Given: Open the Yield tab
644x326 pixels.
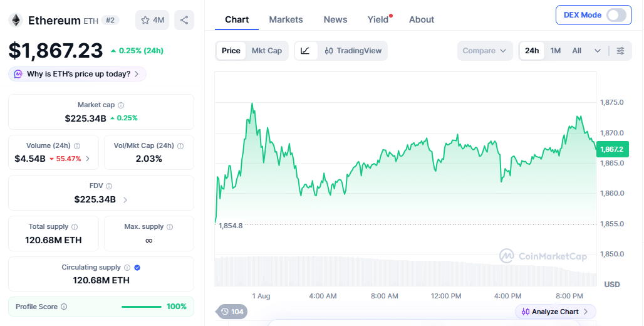Looking at the screenshot, I should click(378, 19).
